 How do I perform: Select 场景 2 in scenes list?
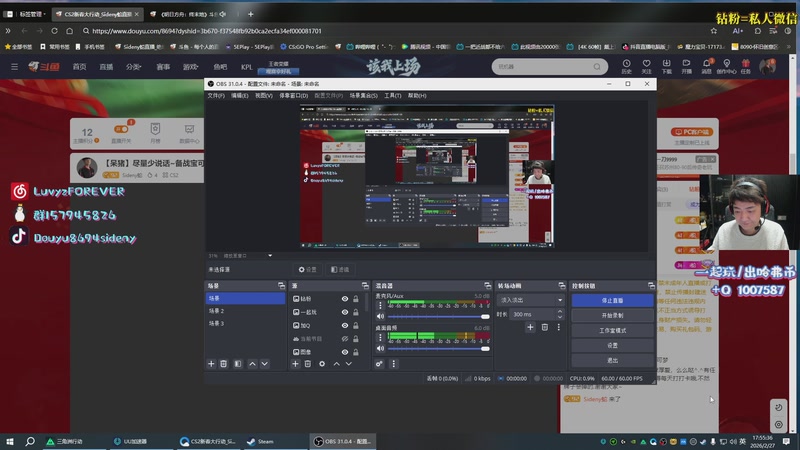[245, 311]
